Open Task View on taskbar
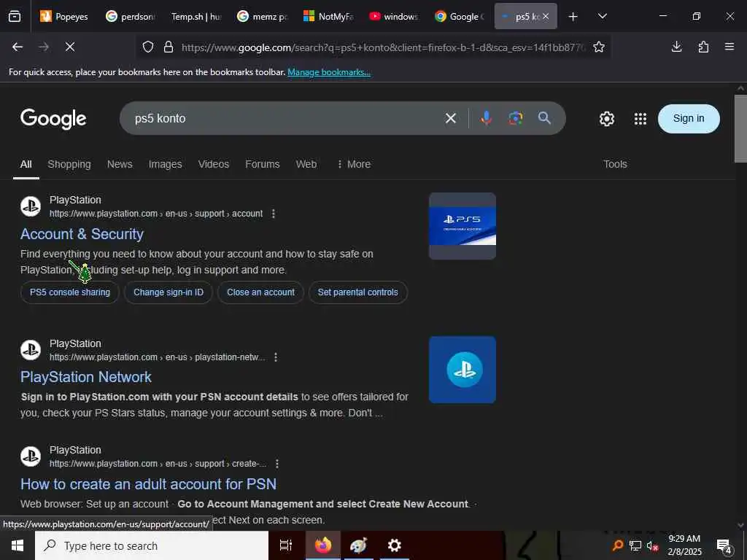This screenshot has height=560, width=747. pyautogui.click(x=286, y=545)
